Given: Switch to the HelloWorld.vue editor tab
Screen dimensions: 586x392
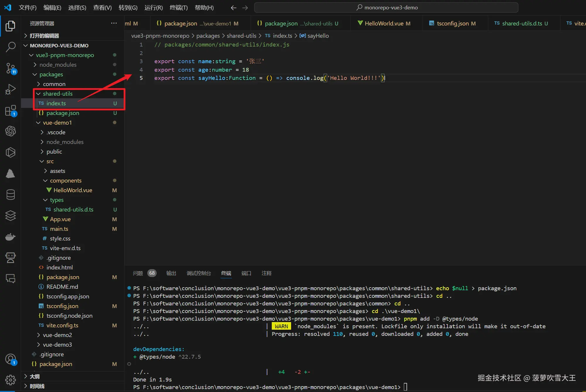Looking at the screenshot, I should pyautogui.click(x=384, y=23).
